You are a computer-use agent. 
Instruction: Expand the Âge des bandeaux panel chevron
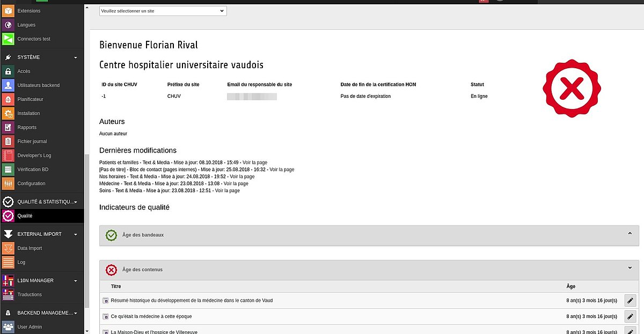click(x=630, y=234)
